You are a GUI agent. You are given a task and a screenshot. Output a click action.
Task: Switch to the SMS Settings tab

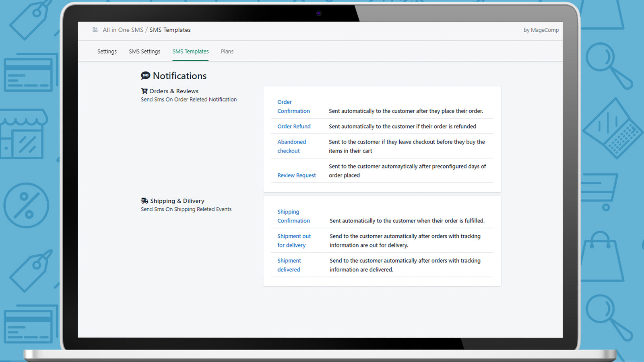[144, 51]
